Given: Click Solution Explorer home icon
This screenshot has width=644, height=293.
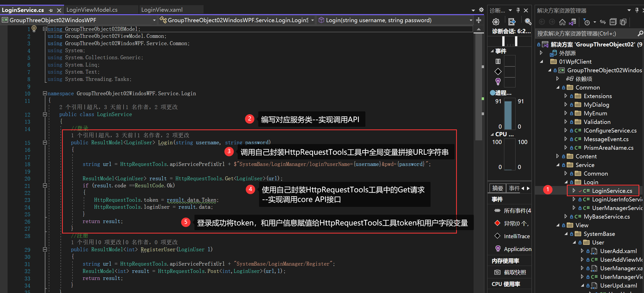Looking at the screenshot, I should (x=562, y=22).
